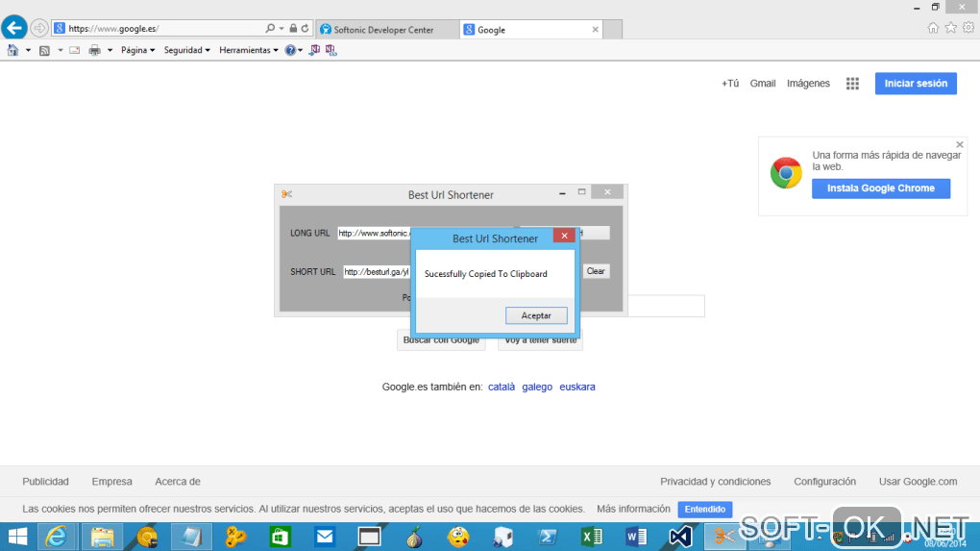Open a new blank tab
Image resolution: width=980 pixels, height=551 pixels.
point(613,30)
